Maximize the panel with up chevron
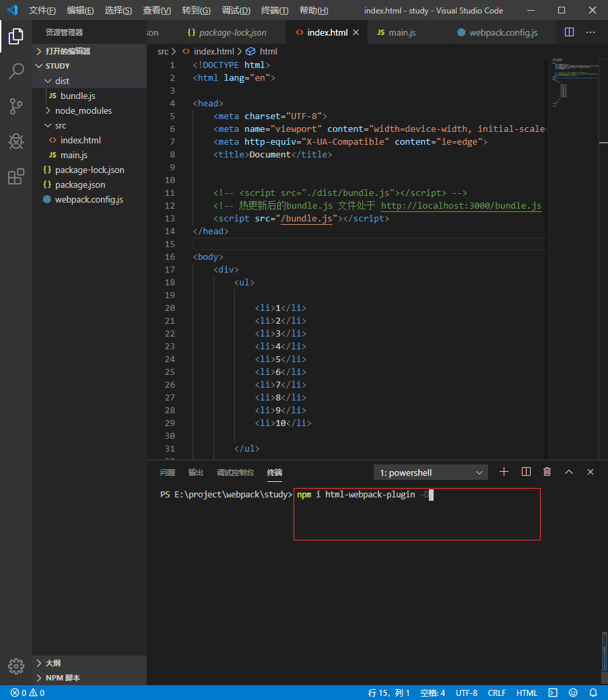Image resolution: width=608 pixels, height=700 pixels. pos(569,472)
